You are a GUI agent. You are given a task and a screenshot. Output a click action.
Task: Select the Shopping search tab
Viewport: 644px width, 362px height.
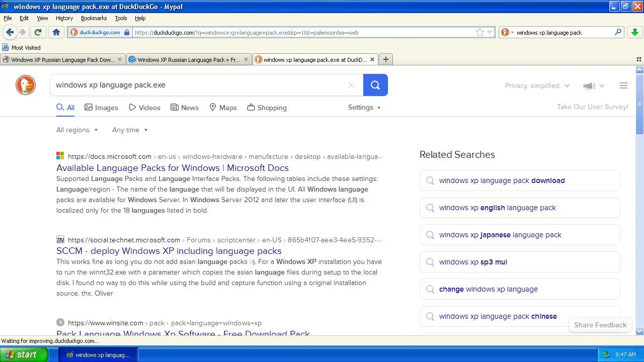(267, 108)
